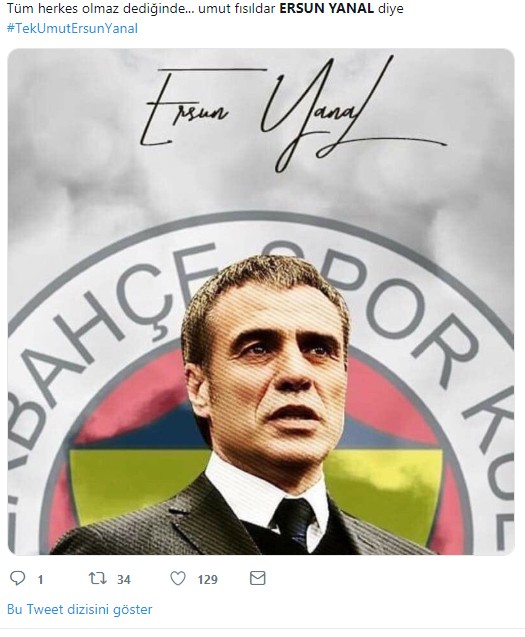Click the bold ERSUN YANAL text
This screenshot has width=525, height=637.
pyautogui.click(x=327, y=9)
